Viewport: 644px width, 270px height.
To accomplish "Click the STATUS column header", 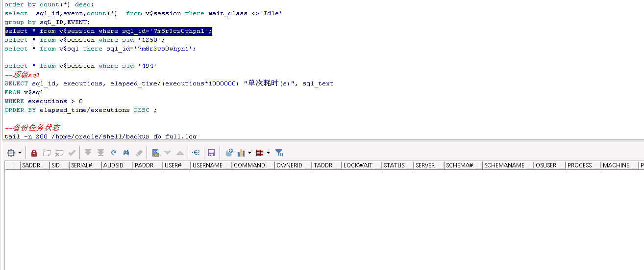I will (x=394, y=165).
